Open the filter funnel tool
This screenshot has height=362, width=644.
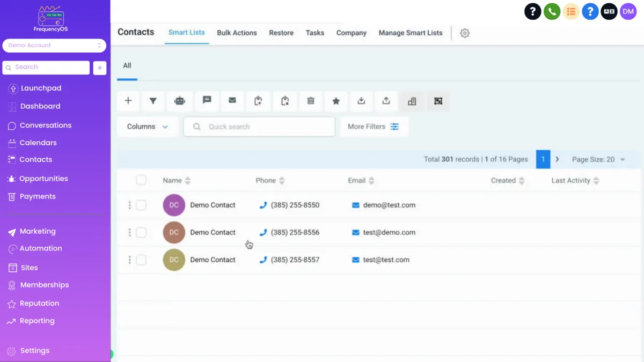153,101
